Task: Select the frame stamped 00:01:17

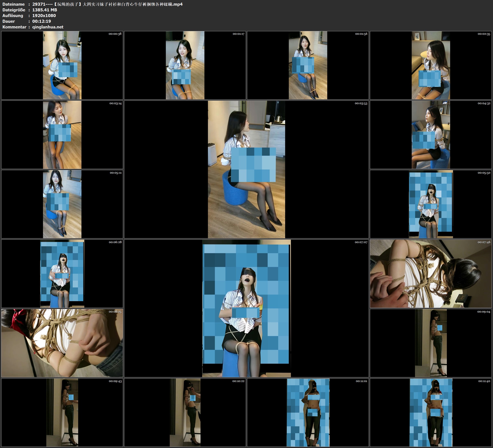Action: [x=185, y=65]
